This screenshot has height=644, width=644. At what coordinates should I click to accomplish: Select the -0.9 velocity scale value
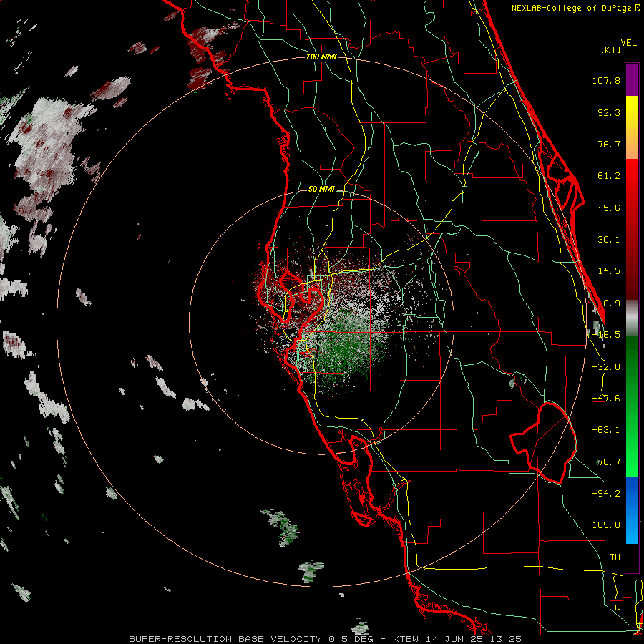[609, 303]
